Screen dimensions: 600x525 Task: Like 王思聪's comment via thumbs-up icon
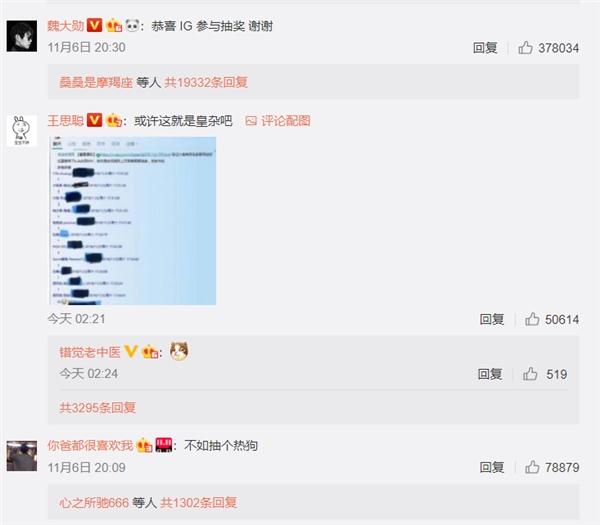coord(532,319)
